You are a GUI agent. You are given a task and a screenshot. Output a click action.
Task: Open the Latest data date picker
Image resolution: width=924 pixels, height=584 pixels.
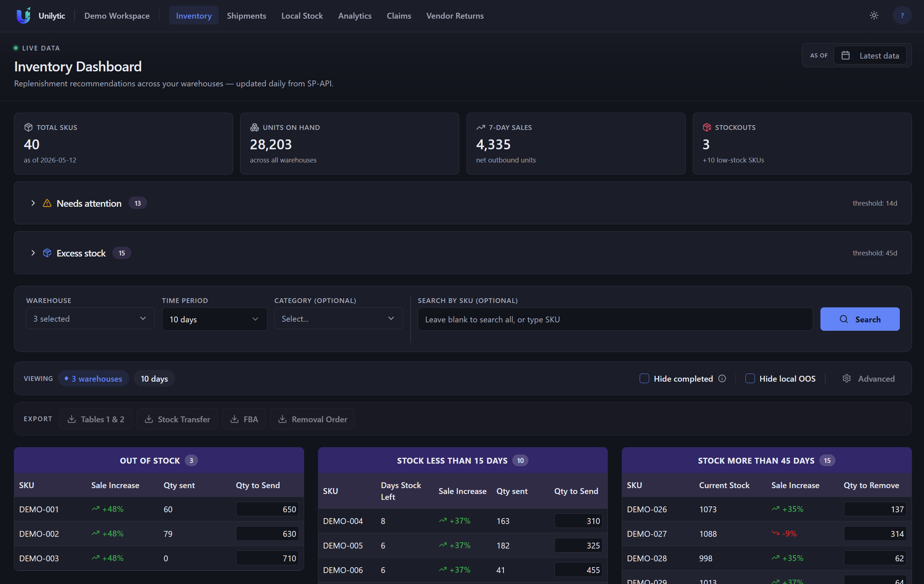[x=870, y=55]
